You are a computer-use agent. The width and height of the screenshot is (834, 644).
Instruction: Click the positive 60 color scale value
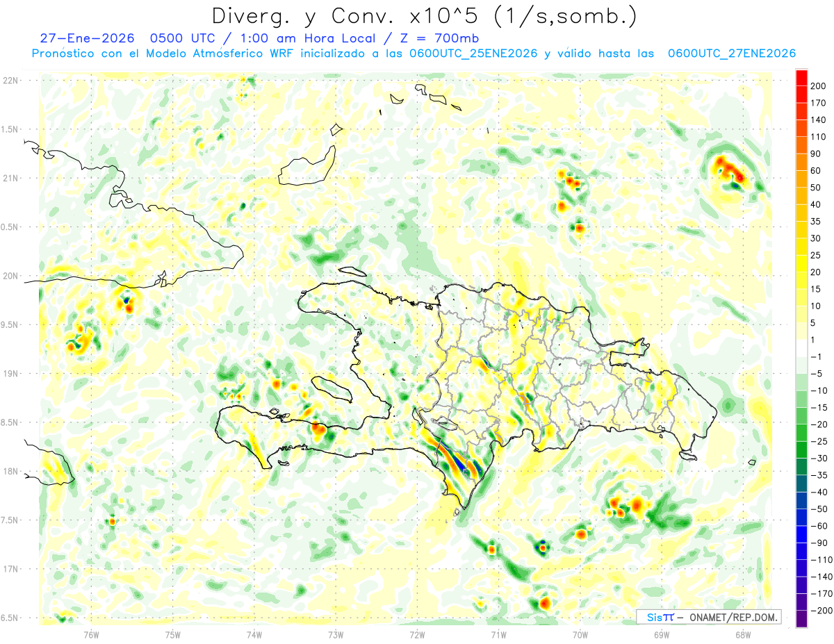817,171
